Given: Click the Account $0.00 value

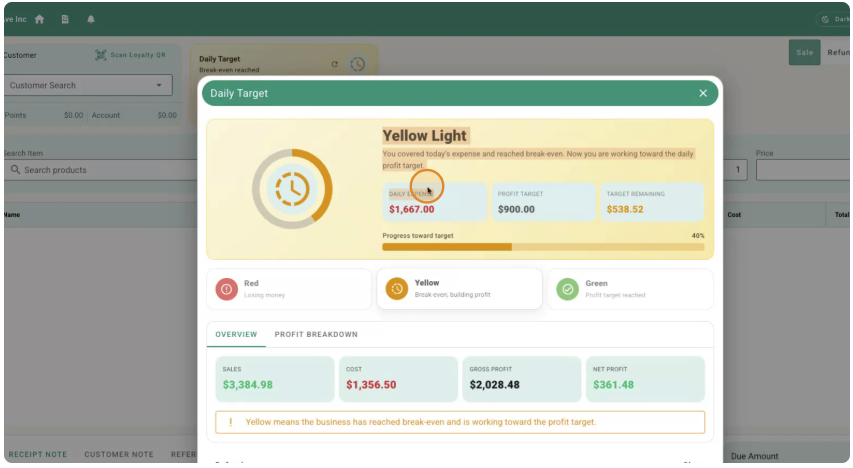Looking at the screenshot, I should [167, 115].
